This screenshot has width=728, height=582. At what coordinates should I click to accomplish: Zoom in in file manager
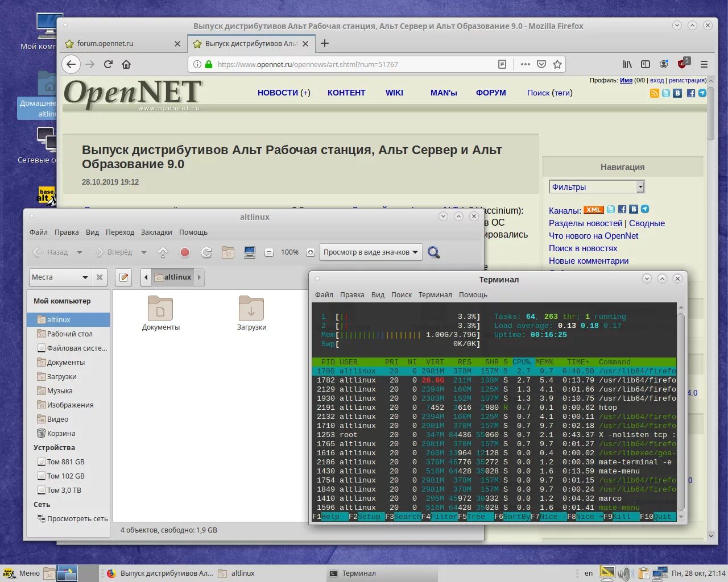310,252
